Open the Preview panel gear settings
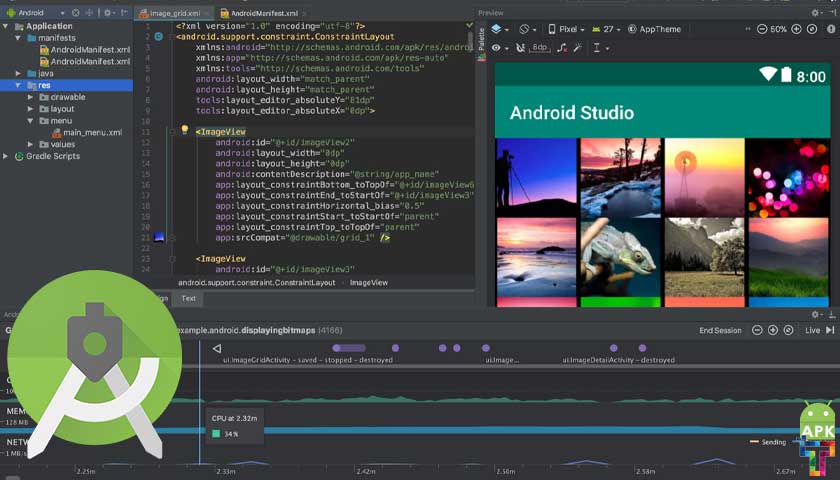The height and width of the screenshot is (480, 840). tap(816, 12)
